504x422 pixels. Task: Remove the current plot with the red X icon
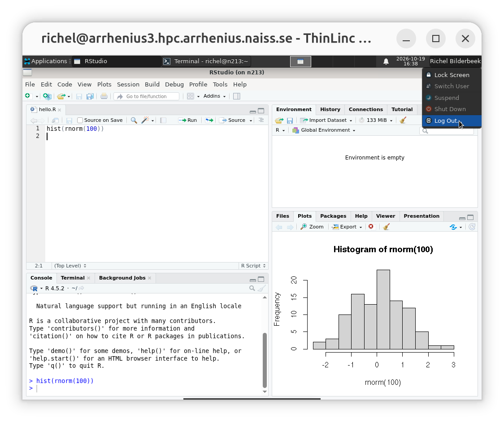pyautogui.click(x=371, y=227)
